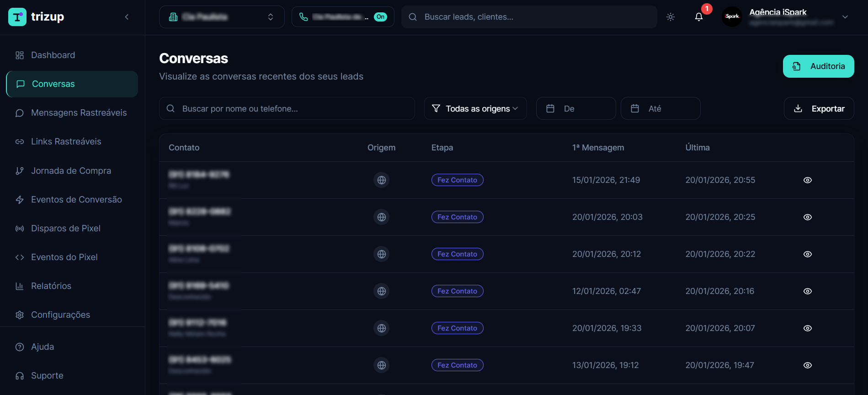The height and width of the screenshot is (395, 868).
Task: Open the Todas as origens filter dropdown
Action: point(475,108)
